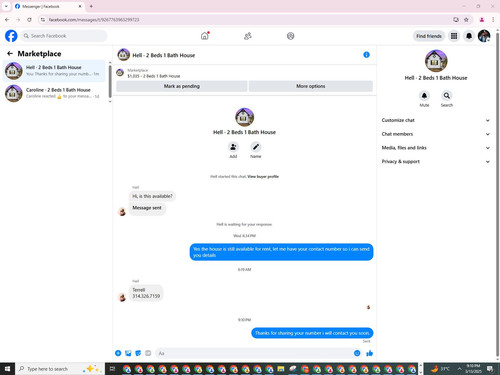Open the Groups icon in top navigation
This screenshot has height=375, width=500.
290,36
